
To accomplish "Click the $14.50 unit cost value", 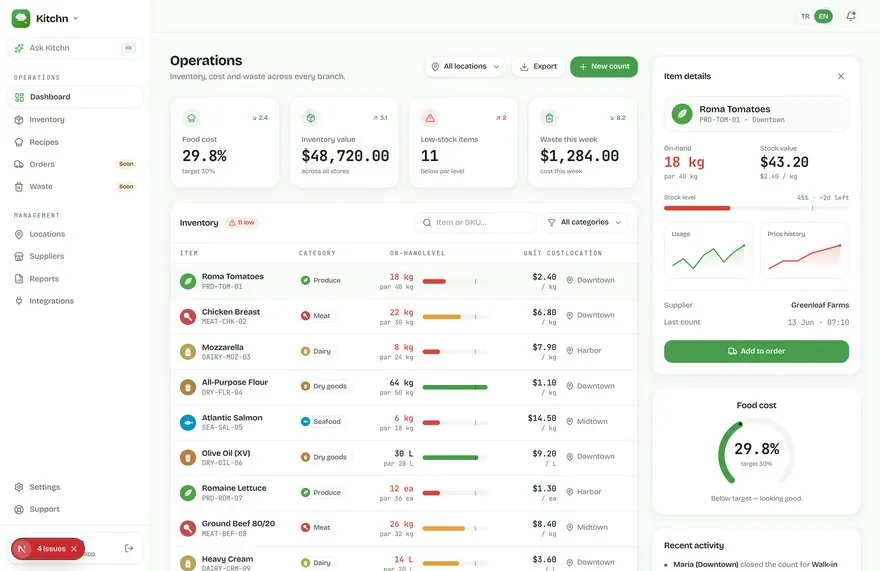I will 542,418.
